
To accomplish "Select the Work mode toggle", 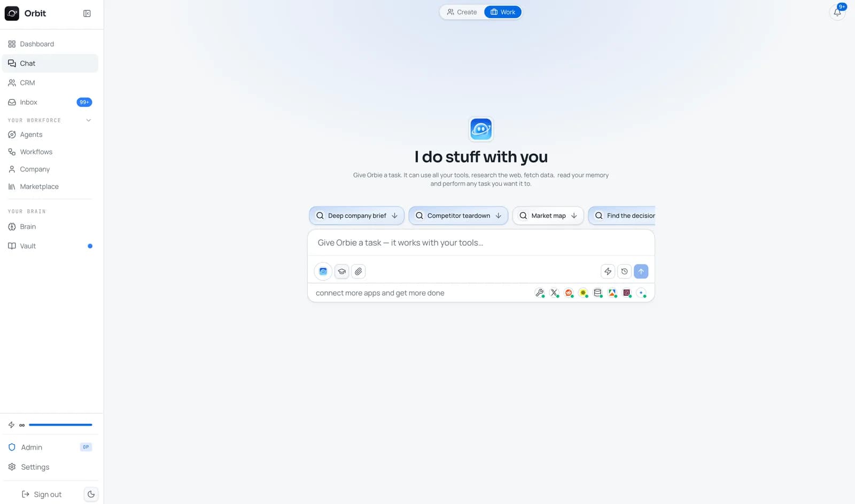I will [503, 12].
